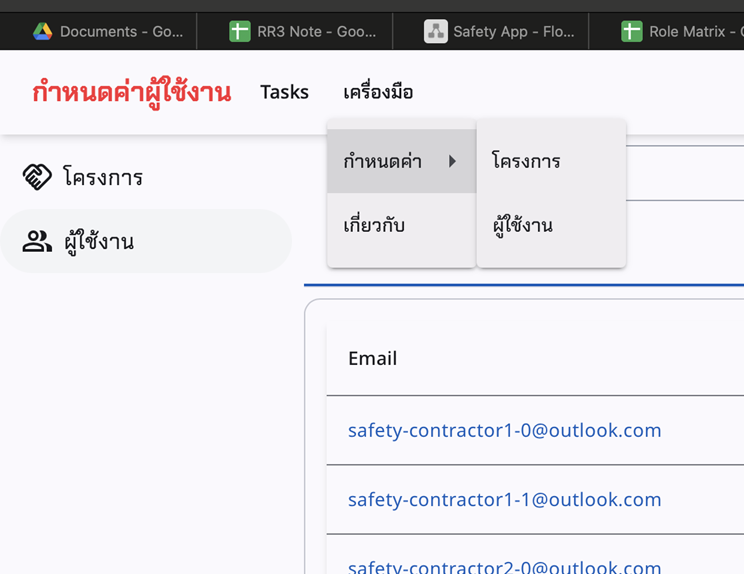Open โครงการ in the left sidebar

[146, 177]
